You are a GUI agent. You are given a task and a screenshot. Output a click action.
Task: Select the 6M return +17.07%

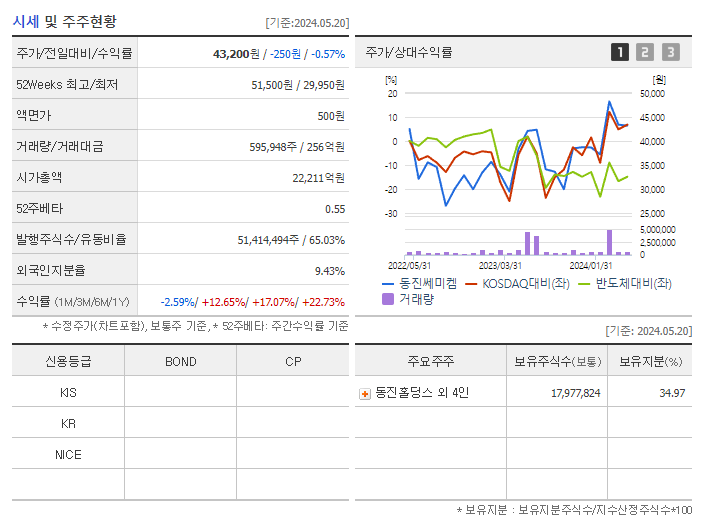tap(274, 302)
